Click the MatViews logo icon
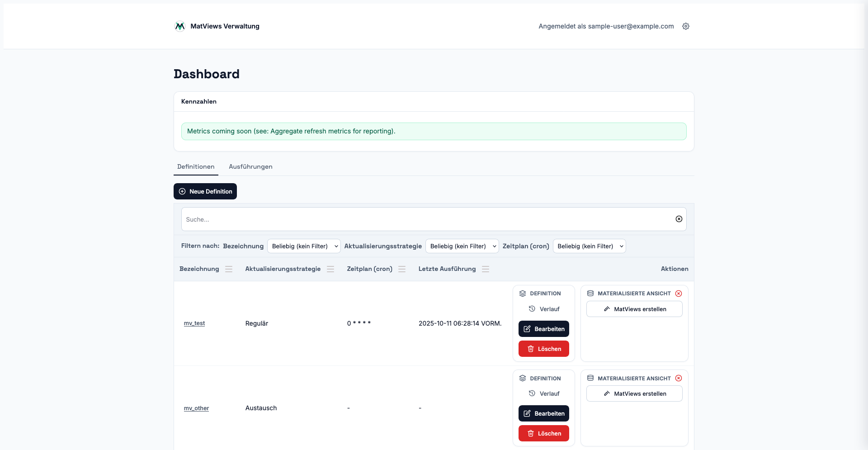The height and width of the screenshot is (450, 868). (179, 26)
